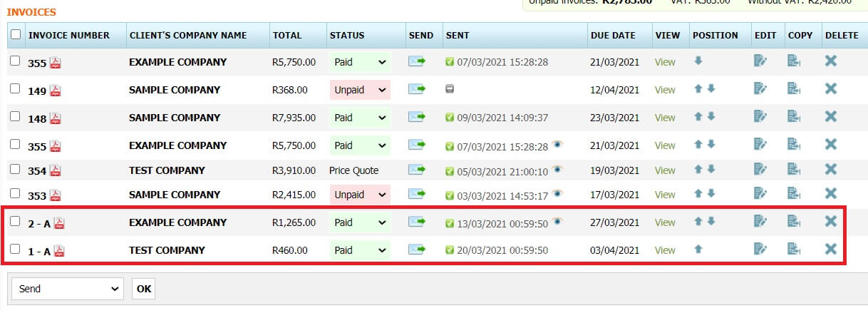
Task: Tick the select-all checkbox in the table header
Action: point(16,34)
